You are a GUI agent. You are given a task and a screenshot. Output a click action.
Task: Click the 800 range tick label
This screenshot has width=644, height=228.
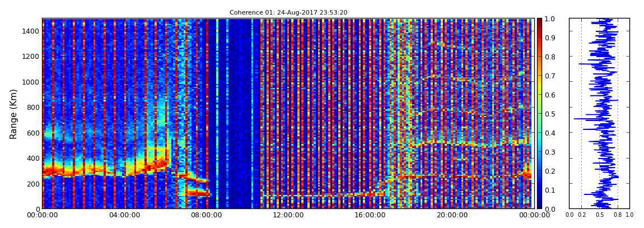tap(33, 108)
